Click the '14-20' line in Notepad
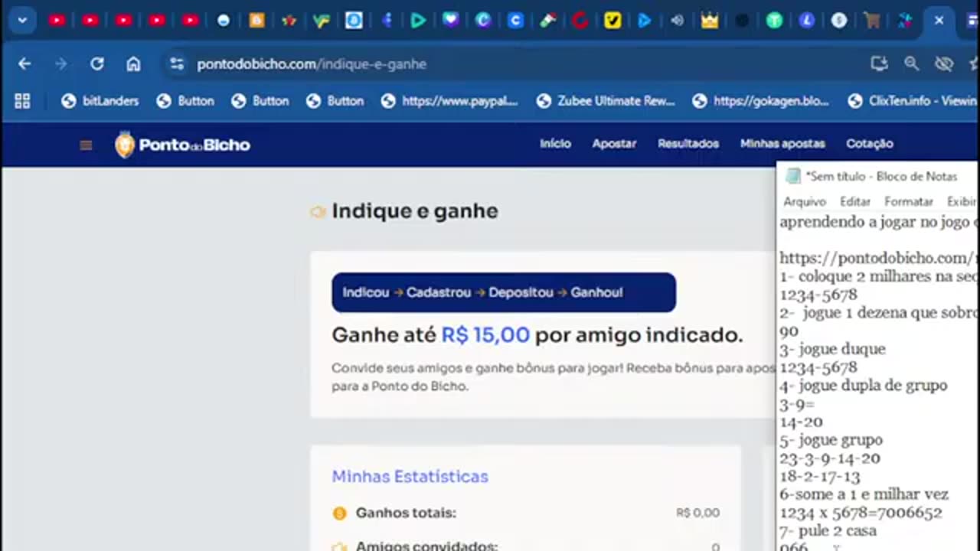980x551 pixels. click(801, 422)
